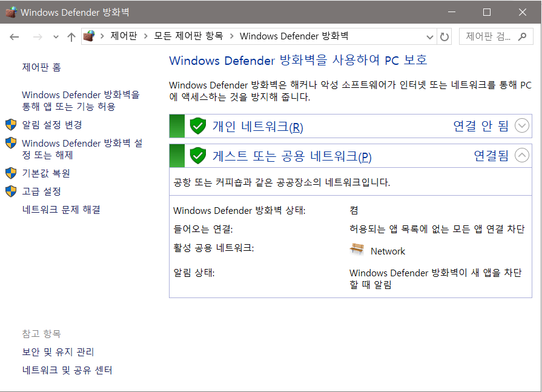The image size is (542, 392).
Task: Click green shield icon of 개인 네트워크
Action: (197, 126)
